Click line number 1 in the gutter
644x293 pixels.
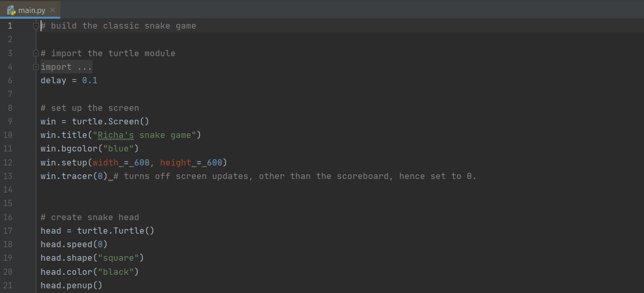pos(10,26)
